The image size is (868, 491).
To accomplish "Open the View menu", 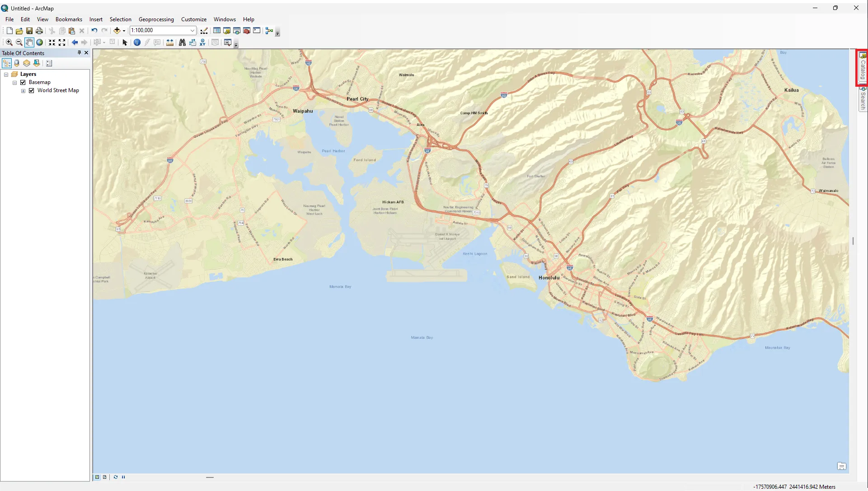I will pos(42,19).
